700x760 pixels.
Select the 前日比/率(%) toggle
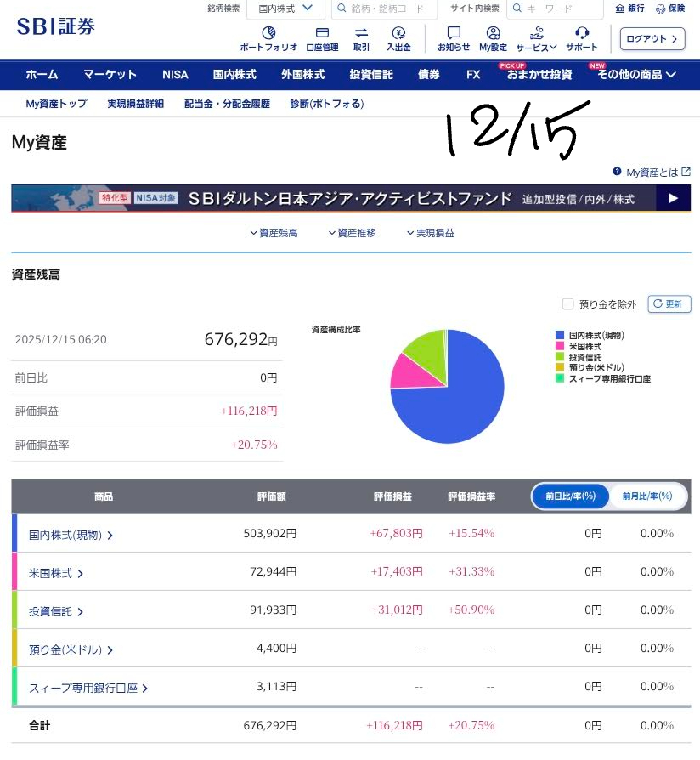pos(570,496)
